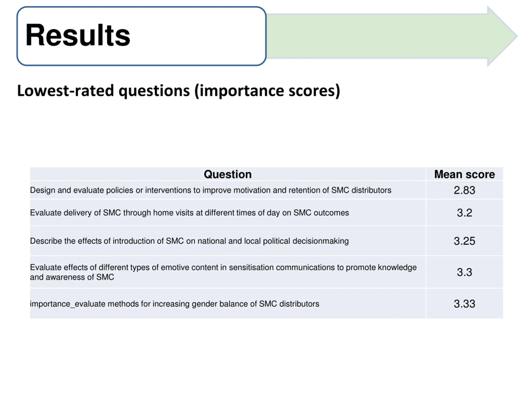Click the '(importance scores)' text in the heading
Screen dimensions: 532x399
coord(267,91)
